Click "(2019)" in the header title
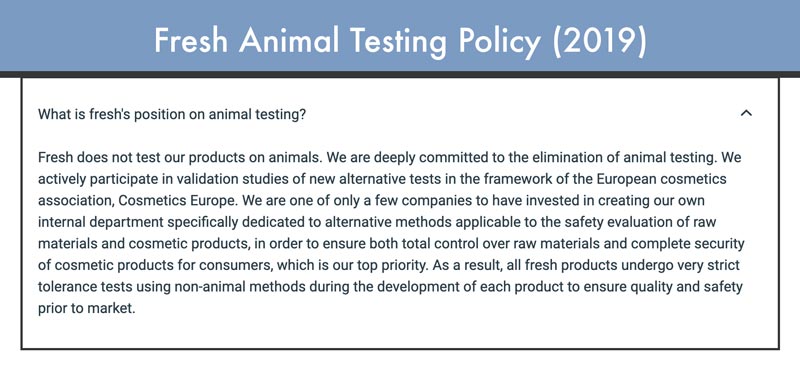This screenshot has height=368, width=800. tap(599, 41)
